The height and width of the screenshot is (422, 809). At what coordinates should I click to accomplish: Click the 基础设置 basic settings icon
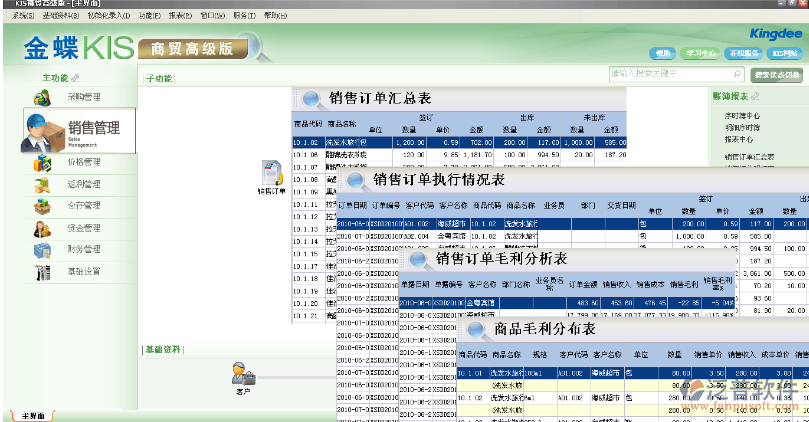pyautogui.click(x=43, y=272)
